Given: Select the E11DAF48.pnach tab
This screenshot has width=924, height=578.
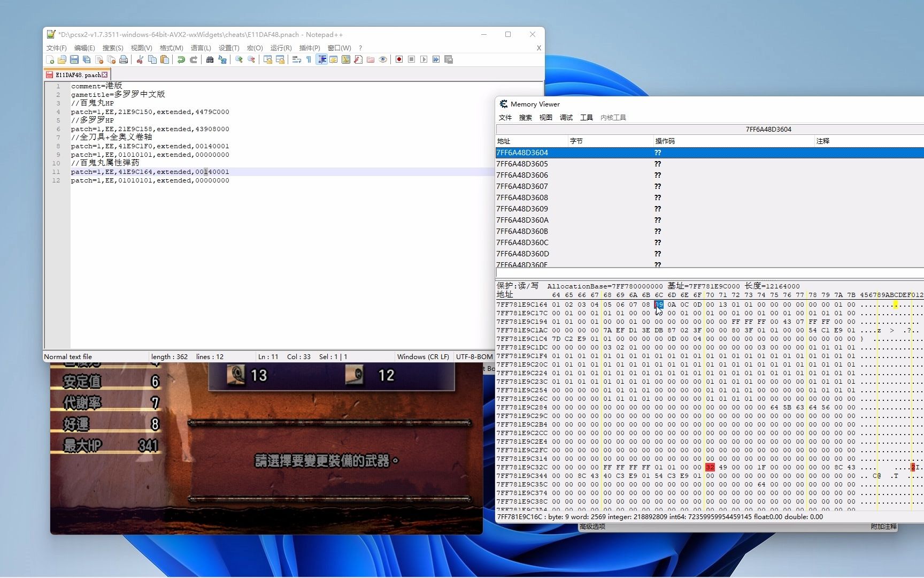Looking at the screenshot, I should pyautogui.click(x=78, y=75).
